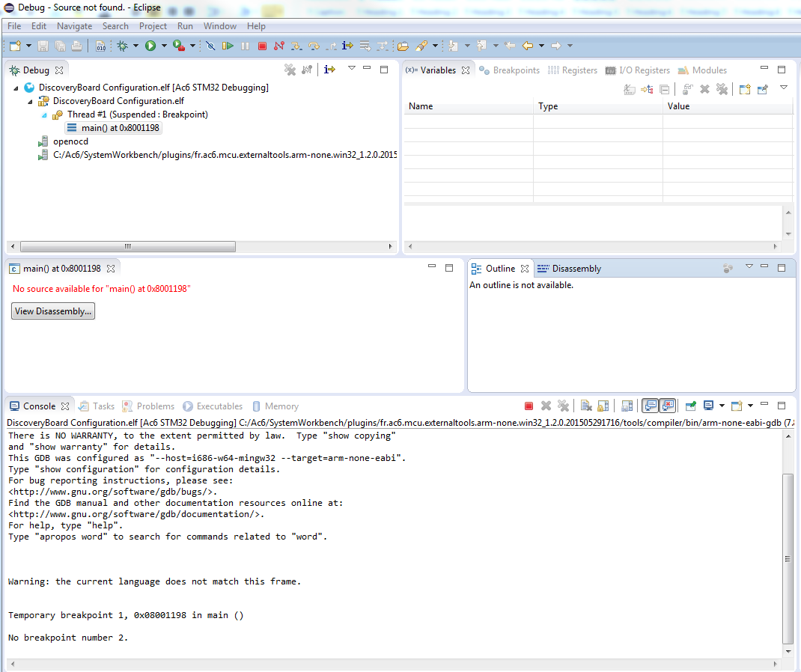Toggle show console when standard output changes
The width and height of the screenshot is (801, 672).
tap(650, 406)
